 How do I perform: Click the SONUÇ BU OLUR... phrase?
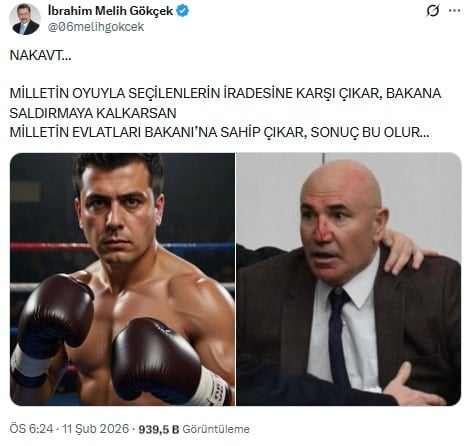[370, 133]
